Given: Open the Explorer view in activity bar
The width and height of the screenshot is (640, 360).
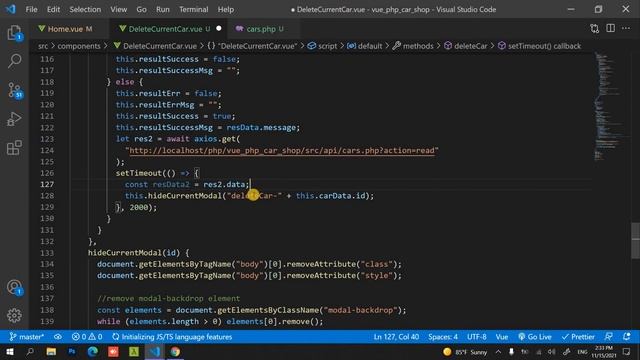Looking at the screenshot, I should pos(14,33).
